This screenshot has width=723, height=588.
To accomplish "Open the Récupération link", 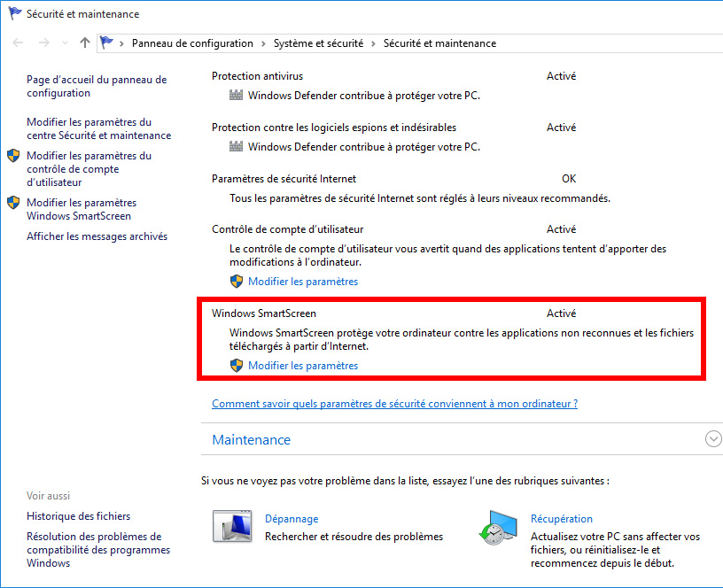I will (x=562, y=519).
